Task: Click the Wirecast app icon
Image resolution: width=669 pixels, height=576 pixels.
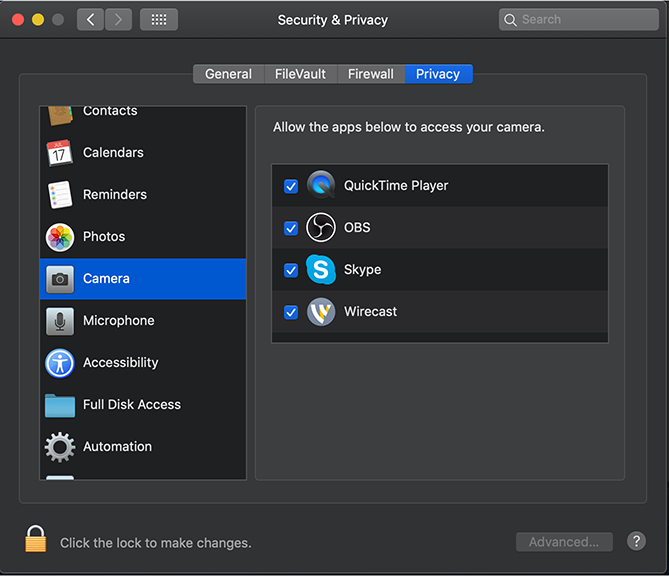Action: tap(321, 311)
